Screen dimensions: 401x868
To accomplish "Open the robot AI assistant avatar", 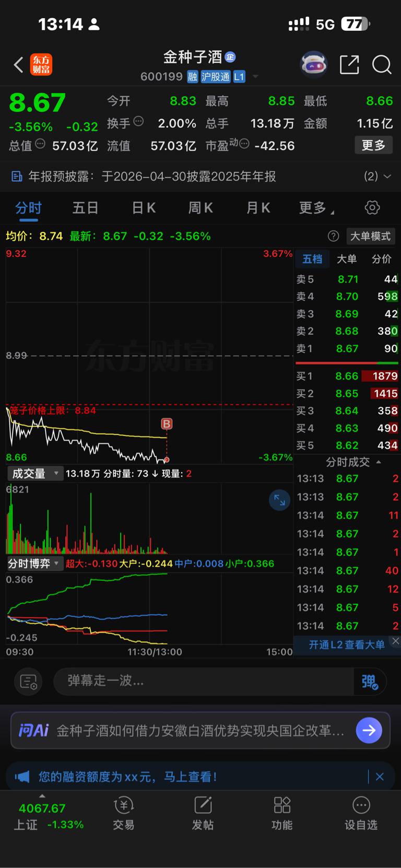I will click(314, 65).
